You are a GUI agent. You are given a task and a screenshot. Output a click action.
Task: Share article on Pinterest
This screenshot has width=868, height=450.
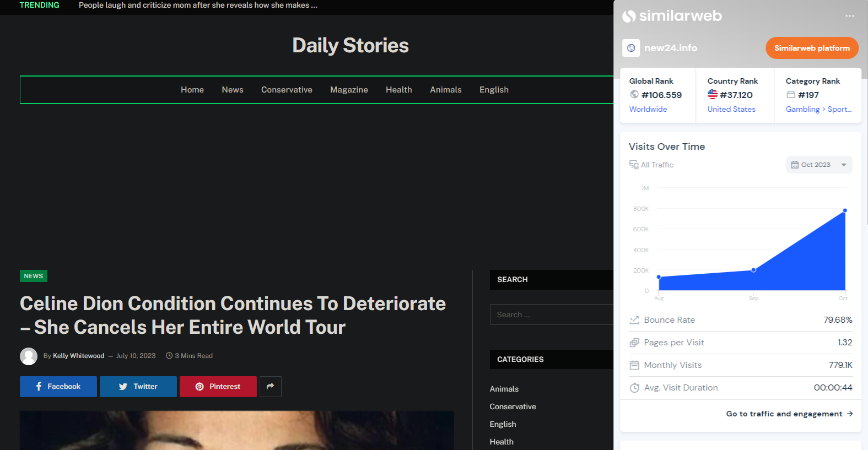click(x=218, y=387)
